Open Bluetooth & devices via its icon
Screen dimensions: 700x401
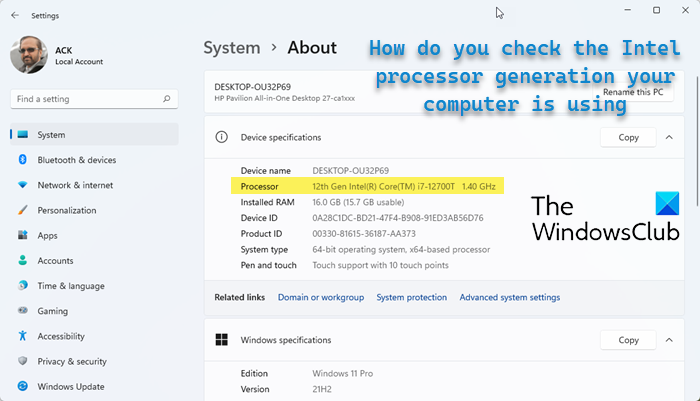[x=23, y=159]
